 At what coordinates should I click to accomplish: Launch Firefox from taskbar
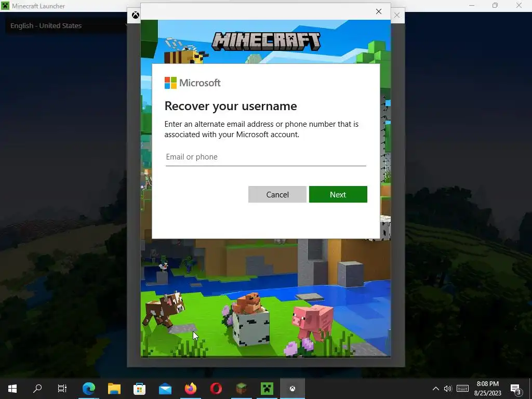190,389
